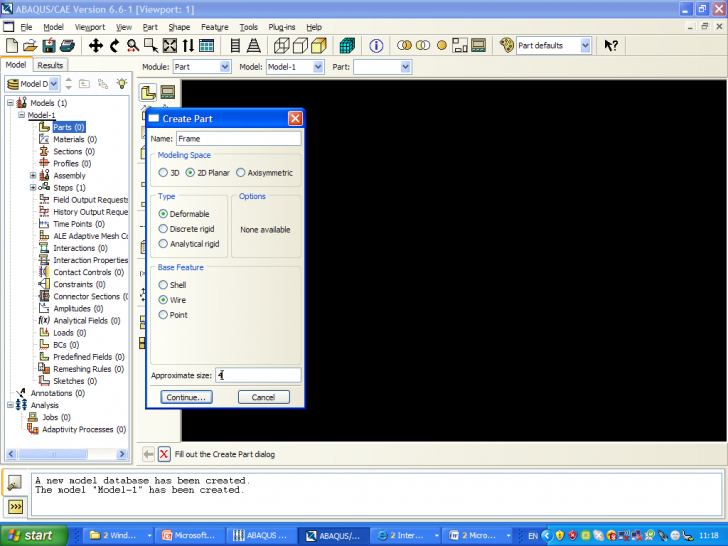Viewport: 728px width, 546px height.
Task: Choose Shell as base feature
Action: point(164,285)
